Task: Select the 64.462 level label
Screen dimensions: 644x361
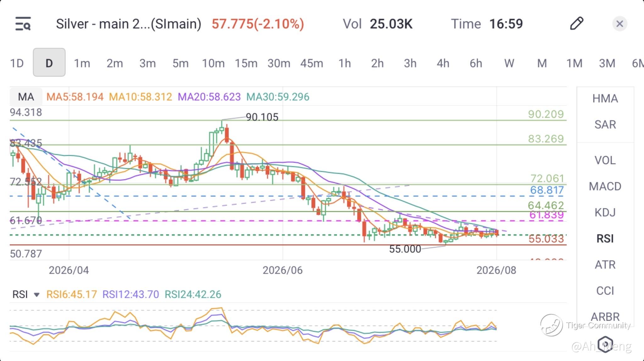Action: click(546, 206)
